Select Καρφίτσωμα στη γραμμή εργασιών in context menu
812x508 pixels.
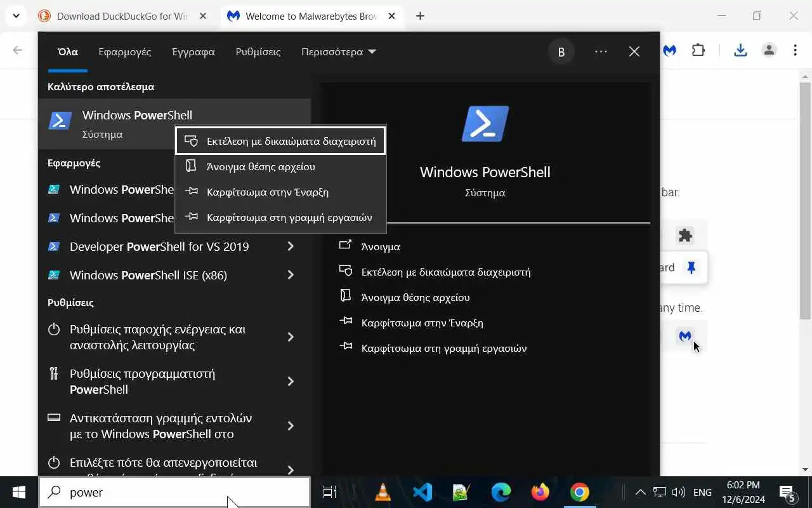coord(280,217)
